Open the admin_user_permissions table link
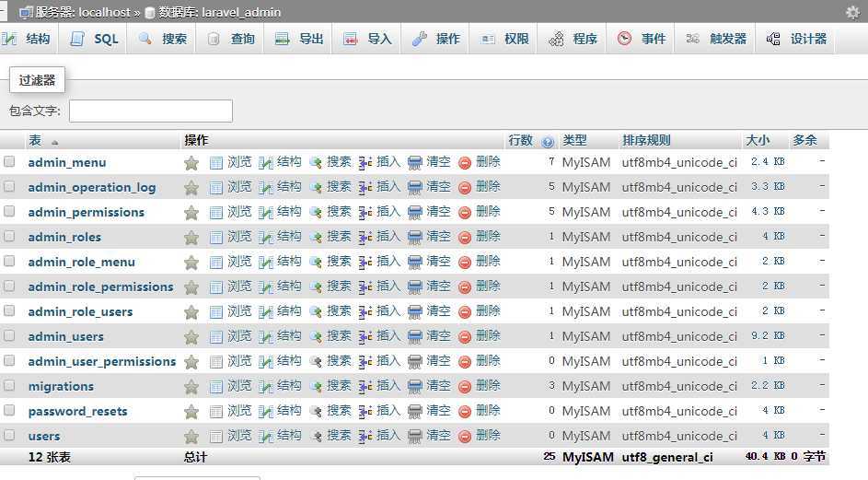Screen dimensions: 868x480 102,361
